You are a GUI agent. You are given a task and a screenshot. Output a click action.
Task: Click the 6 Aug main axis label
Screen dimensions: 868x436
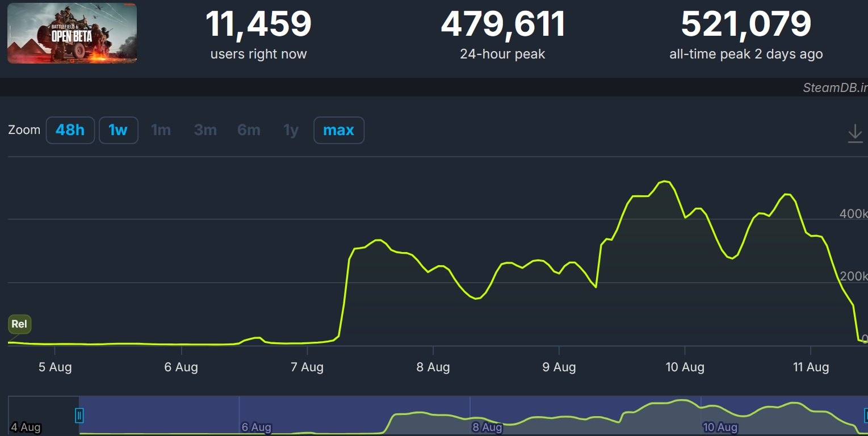coord(181,367)
